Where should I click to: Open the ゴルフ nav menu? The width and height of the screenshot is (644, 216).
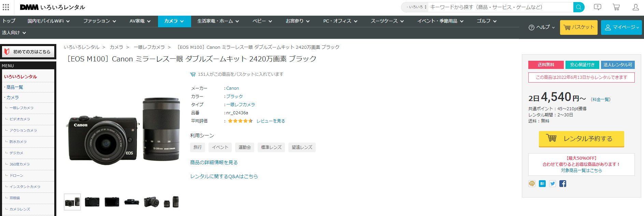click(x=487, y=21)
